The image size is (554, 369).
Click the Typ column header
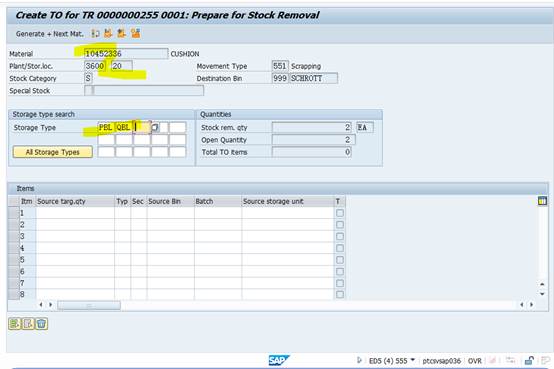pos(122,201)
